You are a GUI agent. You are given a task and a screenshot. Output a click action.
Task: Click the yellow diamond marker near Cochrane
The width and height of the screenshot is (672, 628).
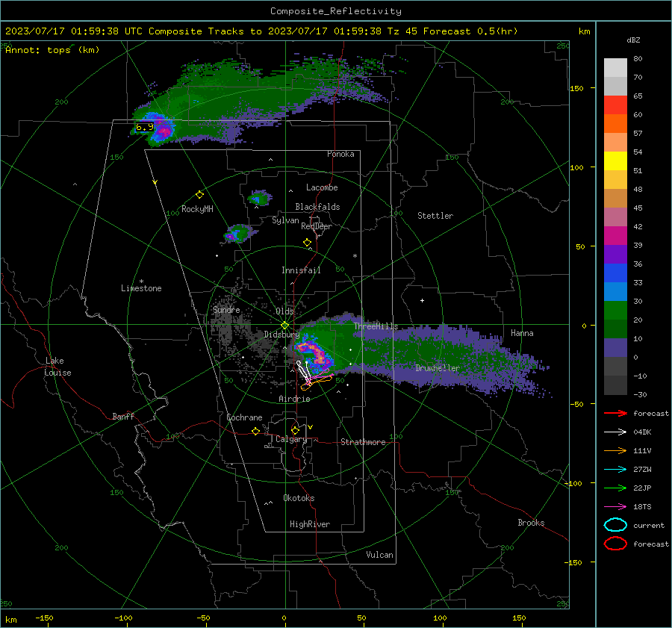pyautogui.click(x=255, y=431)
